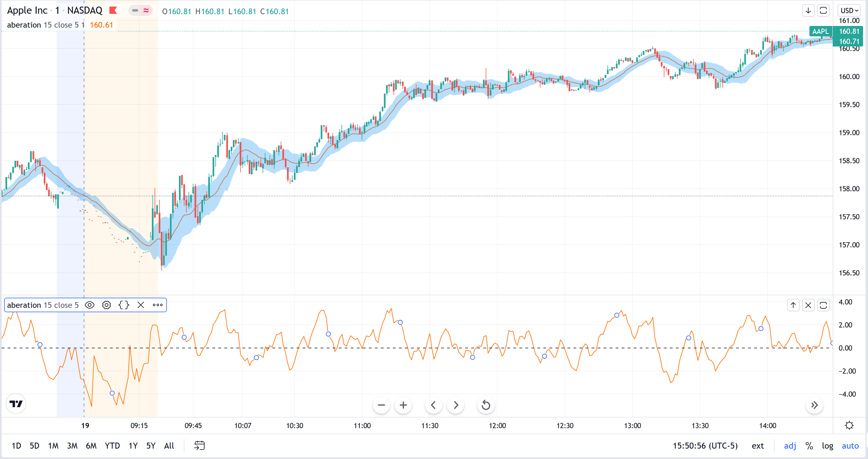Screen dimensions: 868x459
Task: Open chart settings gear at the time axis
Action: point(849,425)
